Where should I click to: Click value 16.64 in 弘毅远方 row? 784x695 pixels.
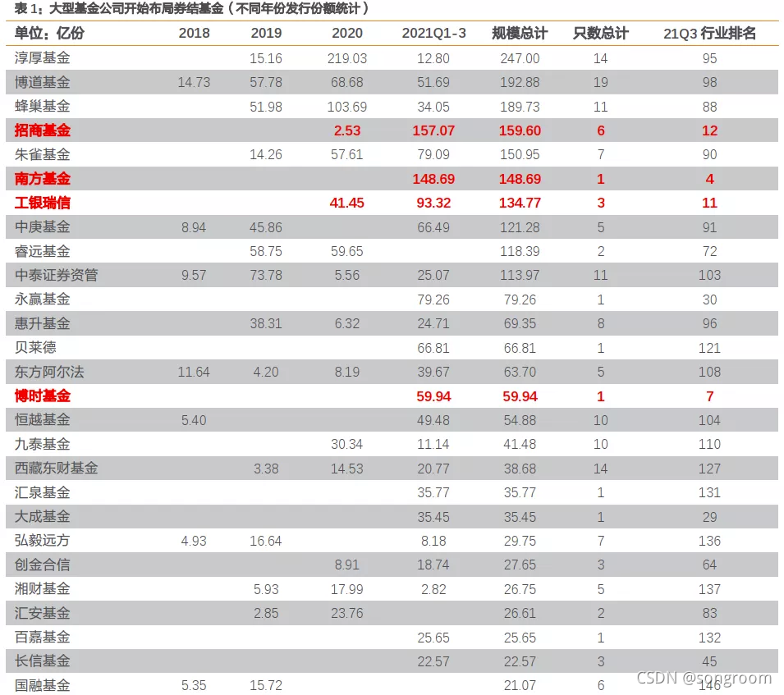pyautogui.click(x=266, y=541)
